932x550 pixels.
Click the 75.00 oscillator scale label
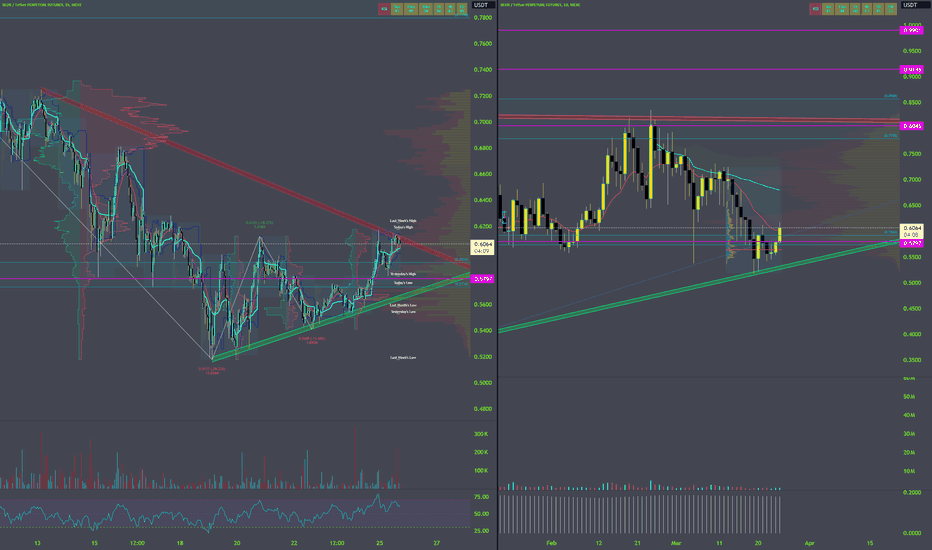coord(481,497)
